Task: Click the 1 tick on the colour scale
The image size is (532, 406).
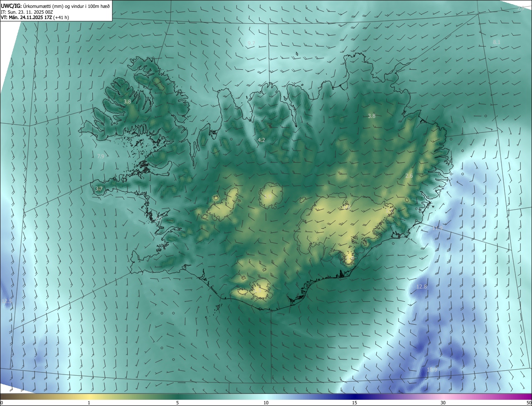Action: pos(89,403)
